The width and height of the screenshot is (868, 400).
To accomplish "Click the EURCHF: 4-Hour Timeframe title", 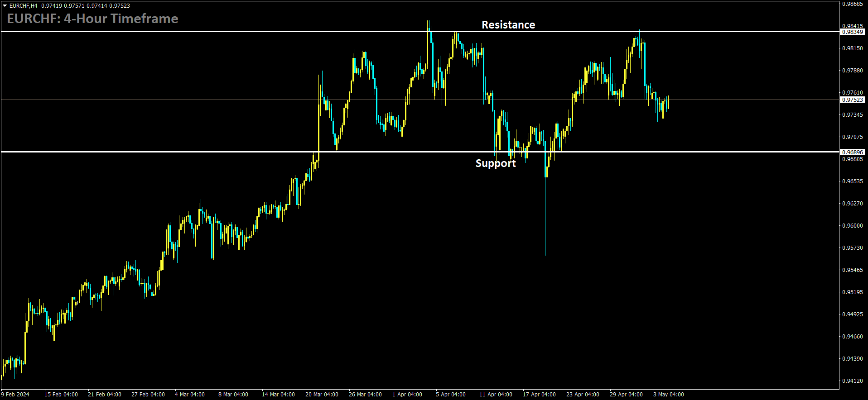I will [92, 19].
